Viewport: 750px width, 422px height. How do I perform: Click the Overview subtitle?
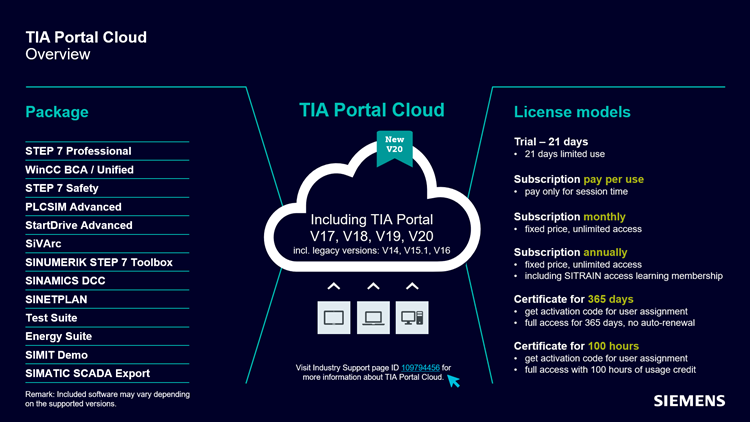[x=58, y=55]
